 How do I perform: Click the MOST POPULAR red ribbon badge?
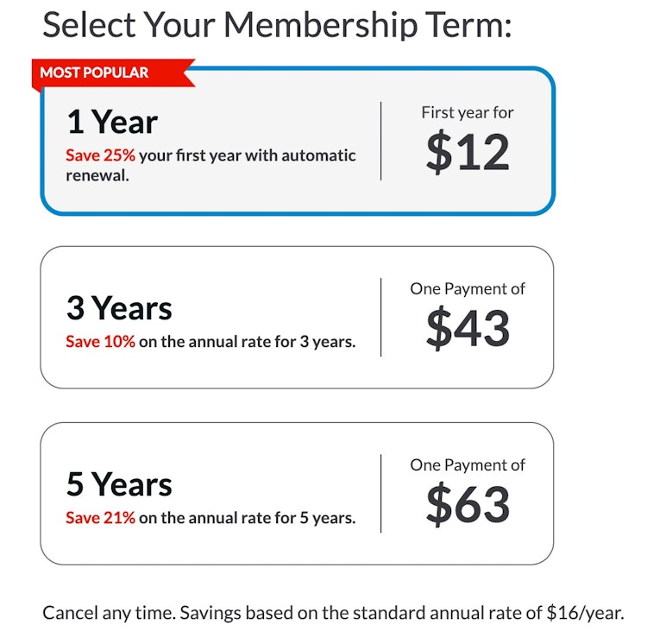(114, 73)
